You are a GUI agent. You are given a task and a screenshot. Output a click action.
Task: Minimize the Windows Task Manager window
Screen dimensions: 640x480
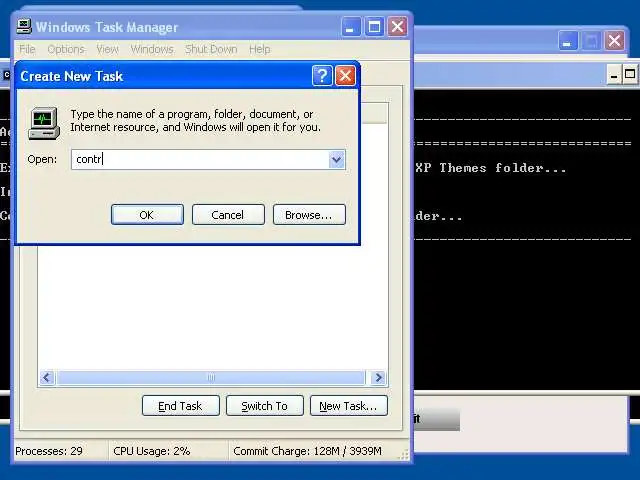point(351,27)
